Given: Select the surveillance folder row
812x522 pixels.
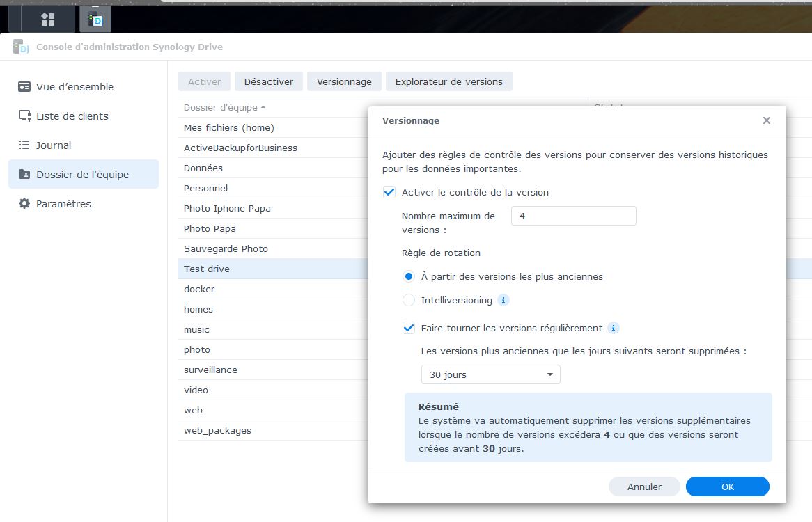Looking at the screenshot, I should tap(274, 370).
